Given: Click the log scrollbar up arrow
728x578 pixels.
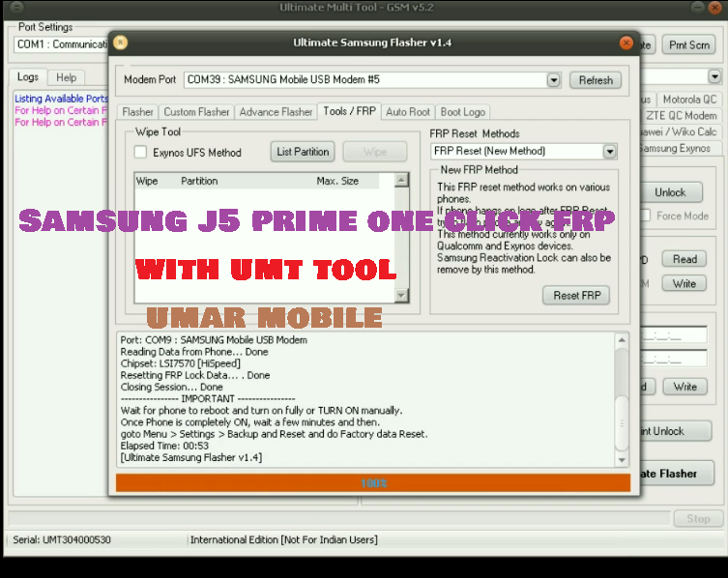Looking at the screenshot, I should tap(622, 340).
